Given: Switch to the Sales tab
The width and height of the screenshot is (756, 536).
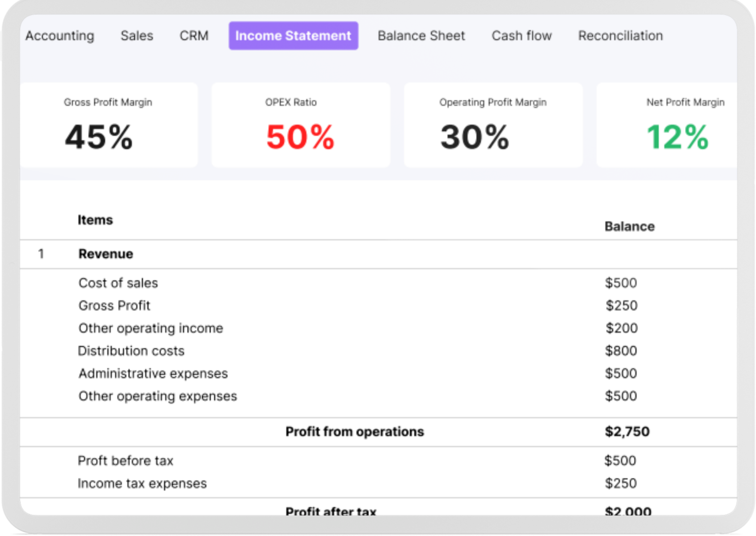Looking at the screenshot, I should (x=137, y=36).
